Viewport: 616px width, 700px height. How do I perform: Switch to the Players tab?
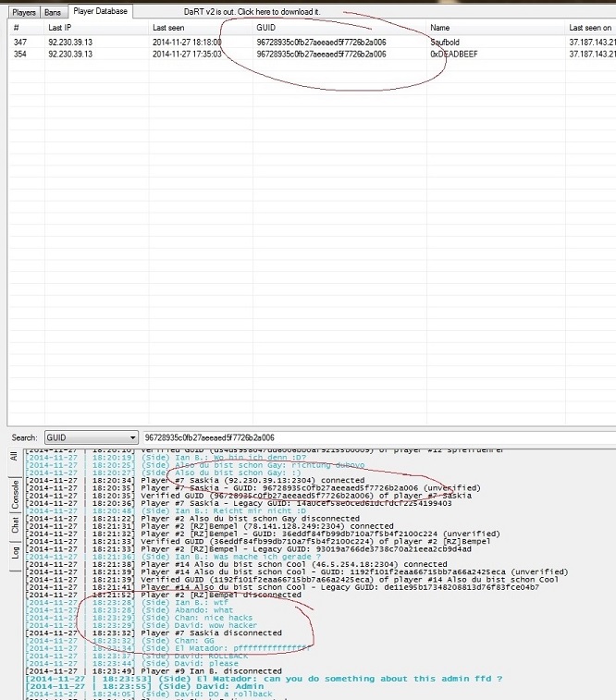(x=22, y=12)
